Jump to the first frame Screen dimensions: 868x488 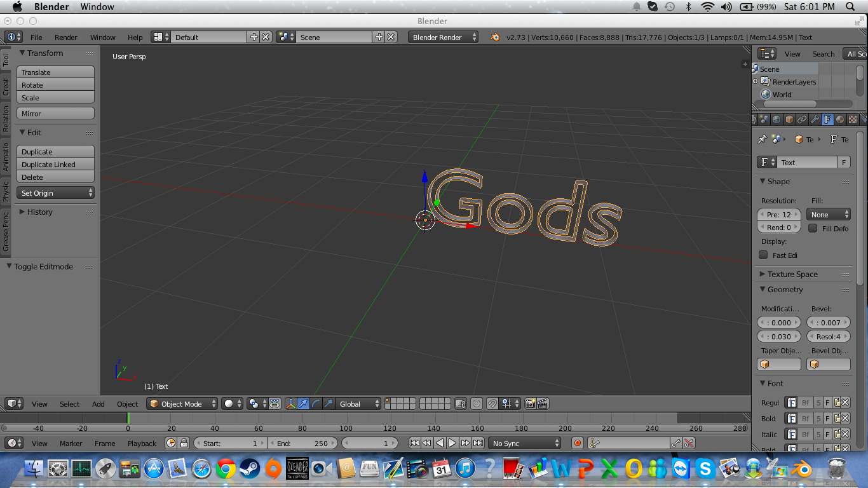pos(414,443)
